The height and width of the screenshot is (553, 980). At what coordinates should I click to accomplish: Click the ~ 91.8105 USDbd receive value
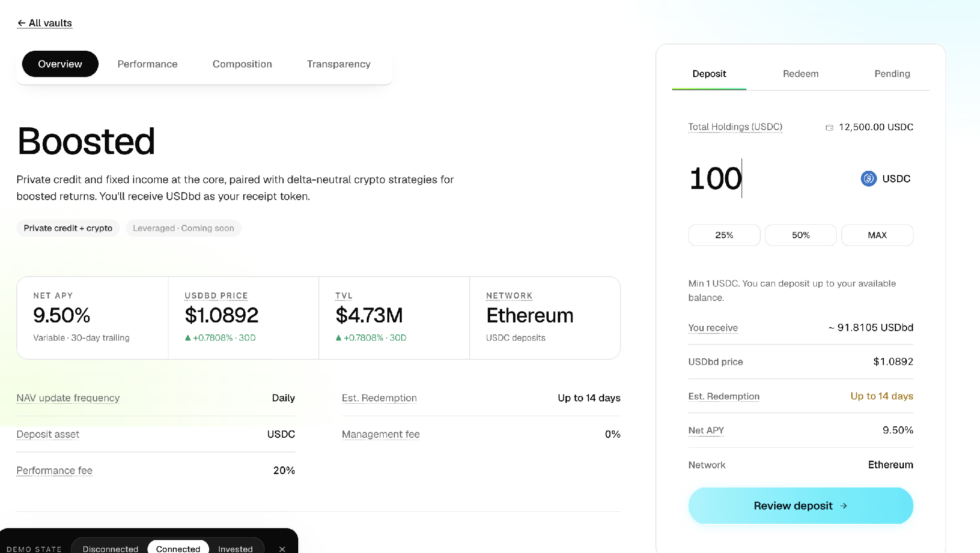[871, 328]
